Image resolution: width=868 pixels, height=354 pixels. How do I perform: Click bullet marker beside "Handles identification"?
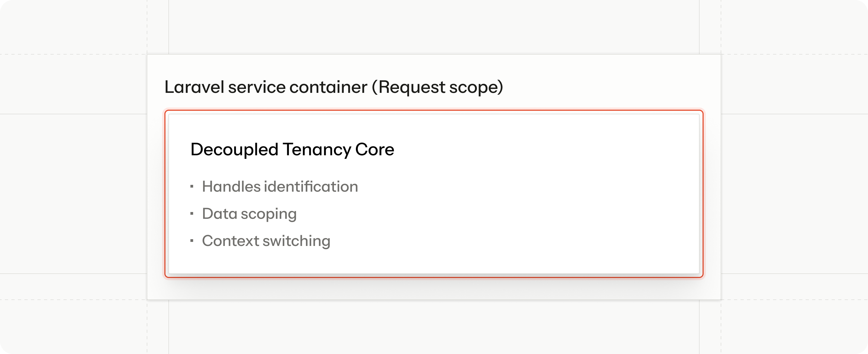pos(192,187)
